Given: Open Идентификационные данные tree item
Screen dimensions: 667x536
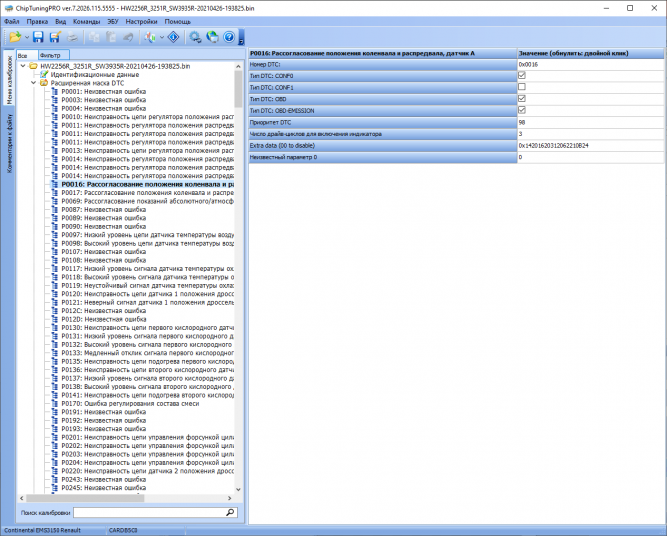Looking at the screenshot, I should (x=94, y=74).
